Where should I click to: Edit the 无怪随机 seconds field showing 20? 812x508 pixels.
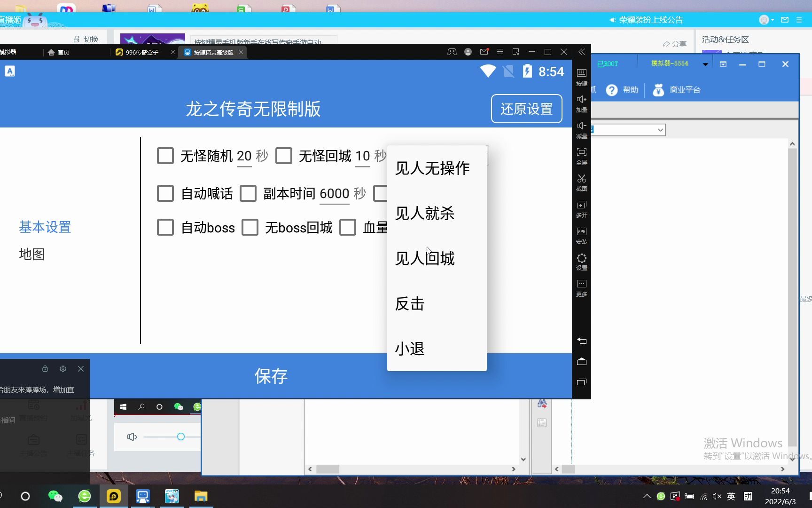click(244, 156)
